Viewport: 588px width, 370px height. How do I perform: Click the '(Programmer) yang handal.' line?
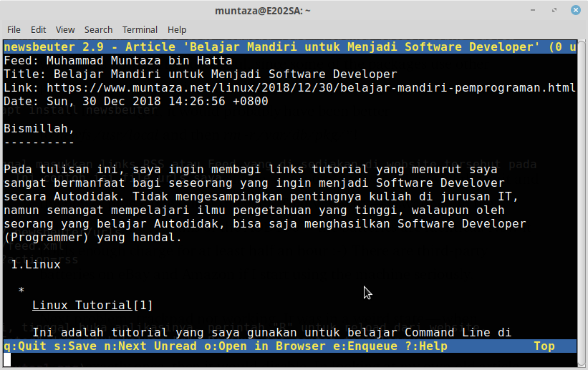(x=92, y=238)
